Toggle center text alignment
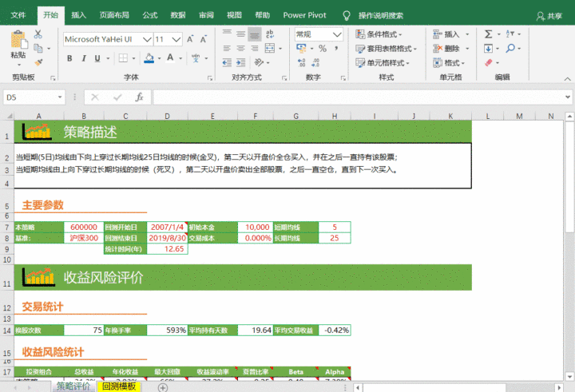This screenshot has width=575, height=392. (240, 48)
